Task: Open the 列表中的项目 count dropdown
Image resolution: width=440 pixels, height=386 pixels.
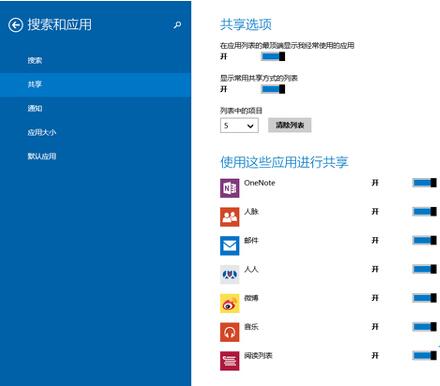Action: tap(239, 126)
